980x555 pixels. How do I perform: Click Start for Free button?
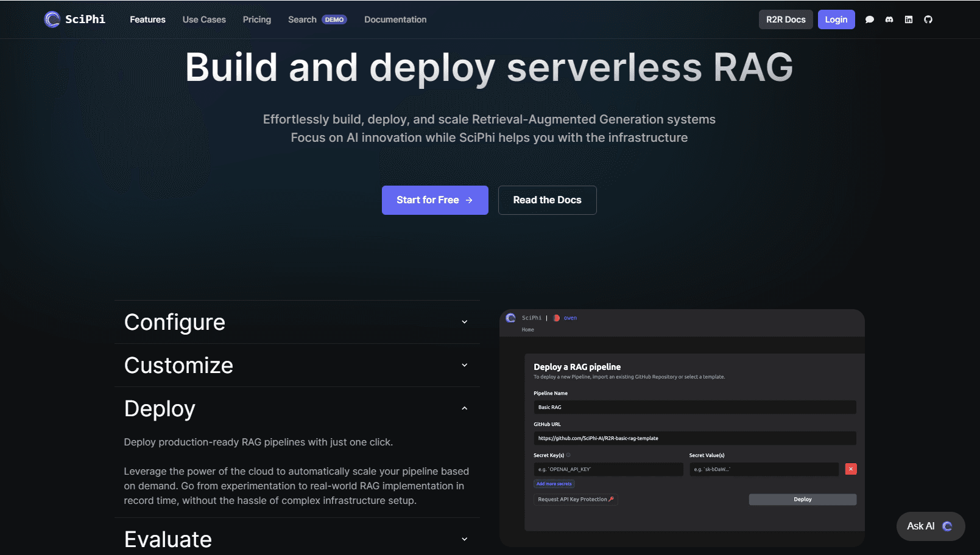(435, 200)
